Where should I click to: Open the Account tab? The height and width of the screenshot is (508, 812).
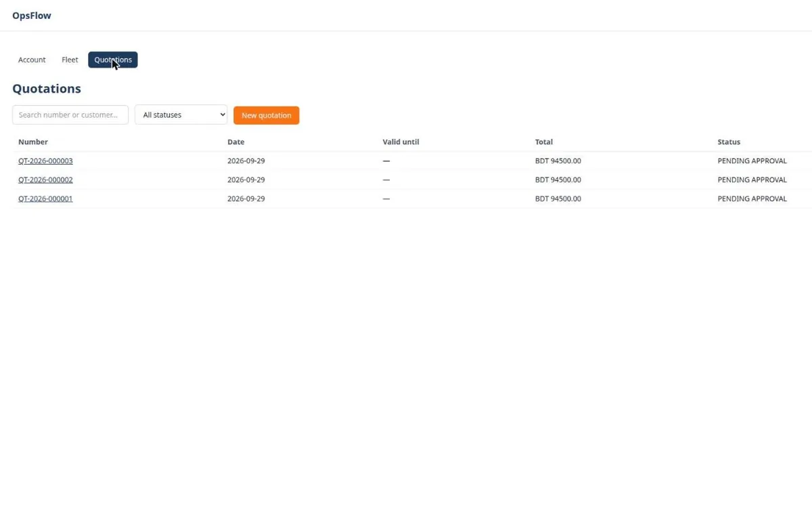pyautogui.click(x=32, y=60)
